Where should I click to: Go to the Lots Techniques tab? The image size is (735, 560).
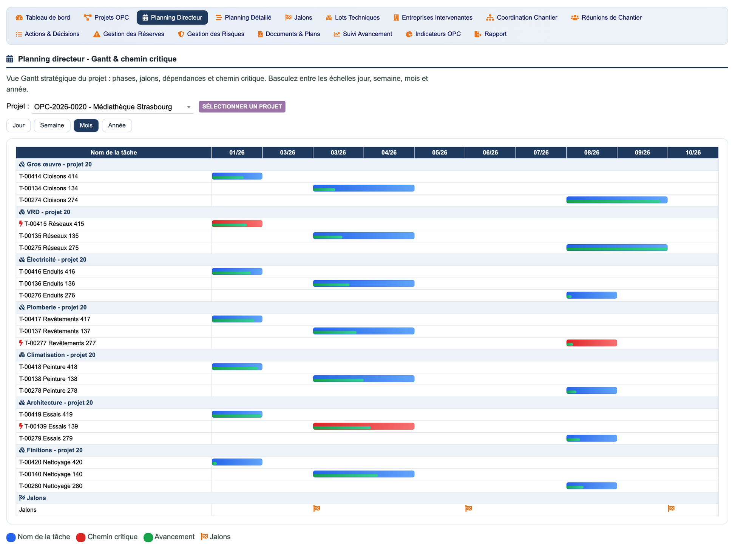coord(353,18)
